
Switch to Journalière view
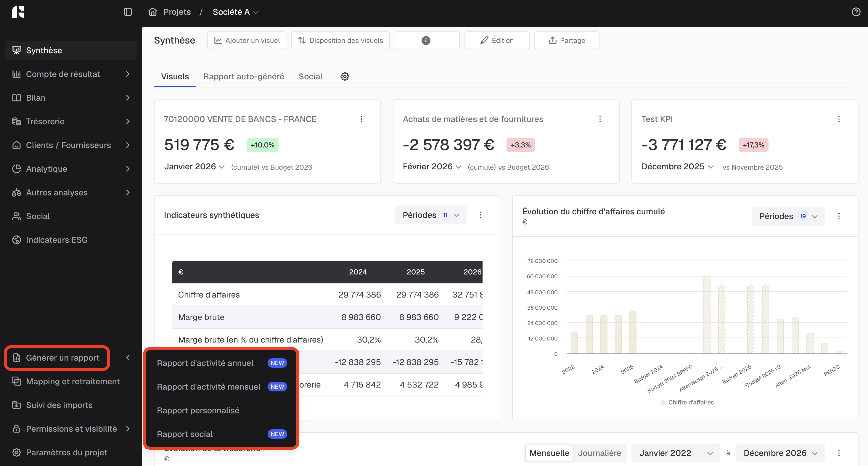[x=599, y=453]
